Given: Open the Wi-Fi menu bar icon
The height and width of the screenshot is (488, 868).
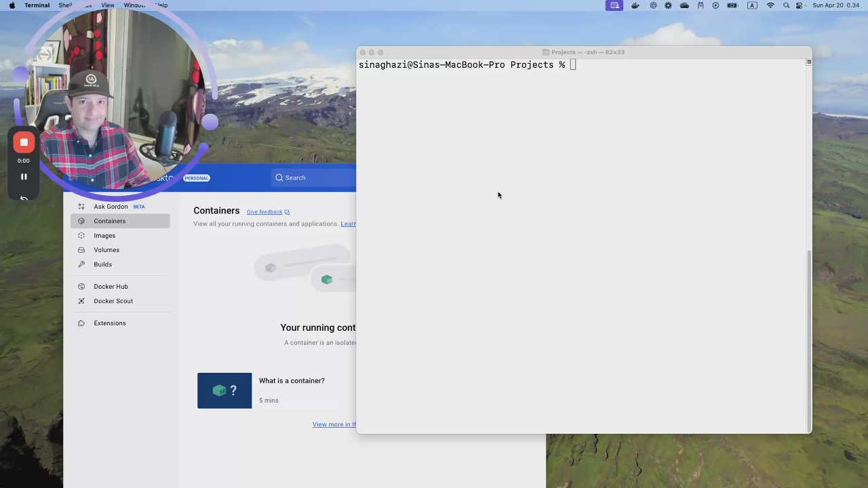Looking at the screenshot, I should tap(770, 5).
